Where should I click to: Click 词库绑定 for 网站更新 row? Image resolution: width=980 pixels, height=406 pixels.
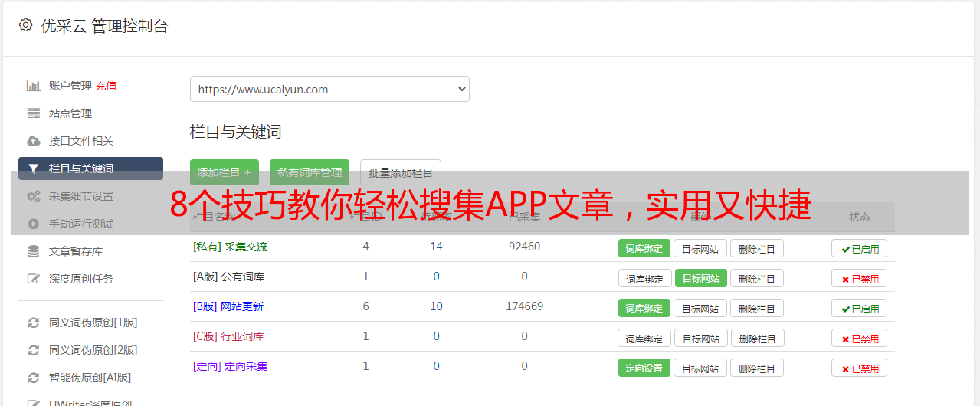point(644,308)
